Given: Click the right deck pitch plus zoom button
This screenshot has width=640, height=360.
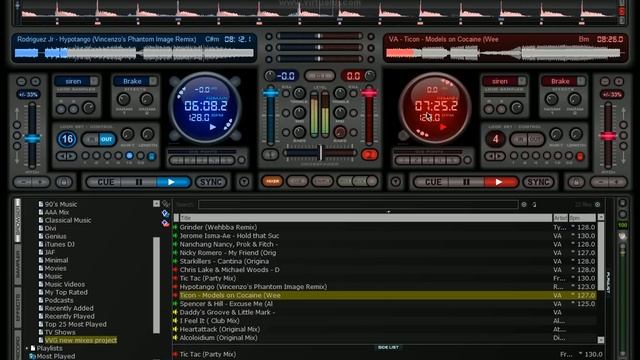Looking at the screenshot, I should tap(619, 81).
